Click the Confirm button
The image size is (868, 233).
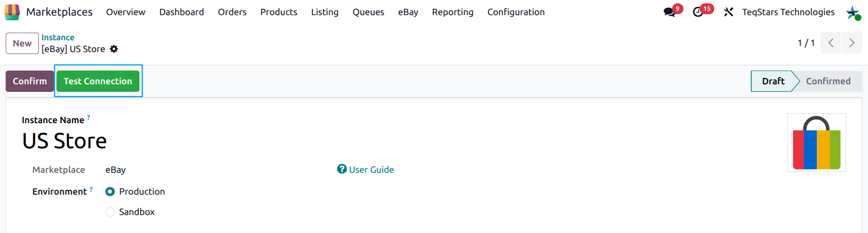30,81
